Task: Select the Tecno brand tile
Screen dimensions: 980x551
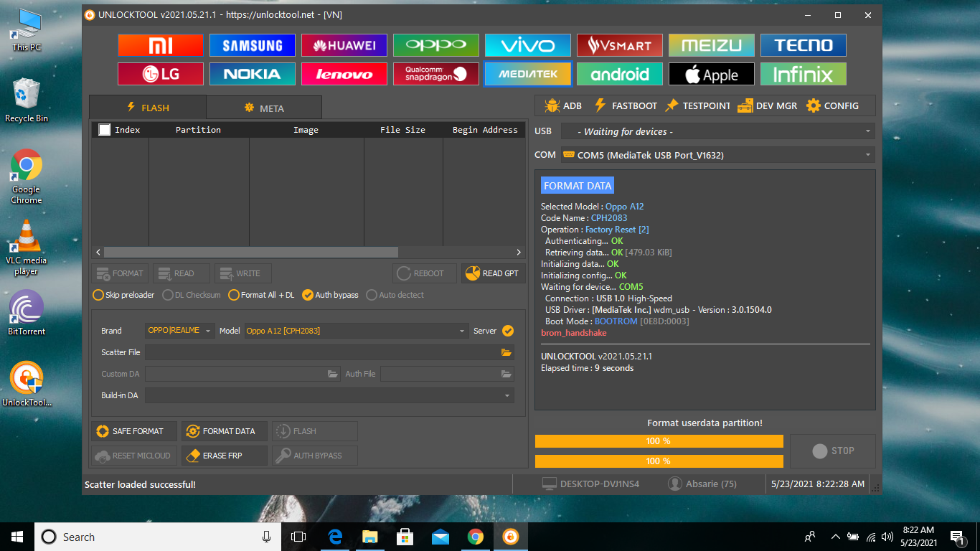Action: coord(804,45)
